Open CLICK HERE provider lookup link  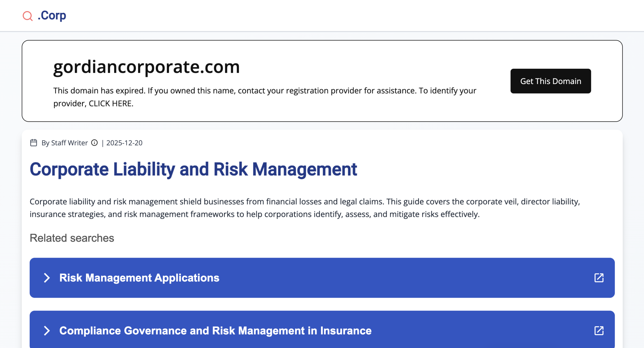pos(111,103)
